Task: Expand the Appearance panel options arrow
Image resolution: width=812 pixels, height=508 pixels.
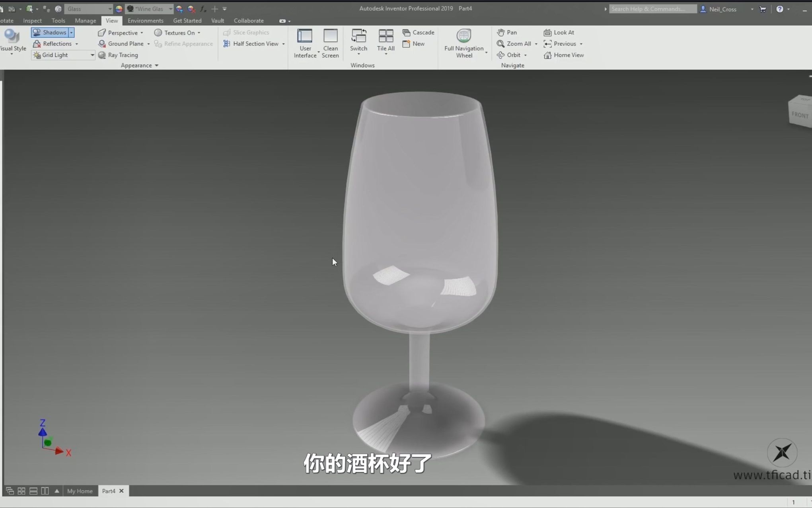Action: point(156,66)
